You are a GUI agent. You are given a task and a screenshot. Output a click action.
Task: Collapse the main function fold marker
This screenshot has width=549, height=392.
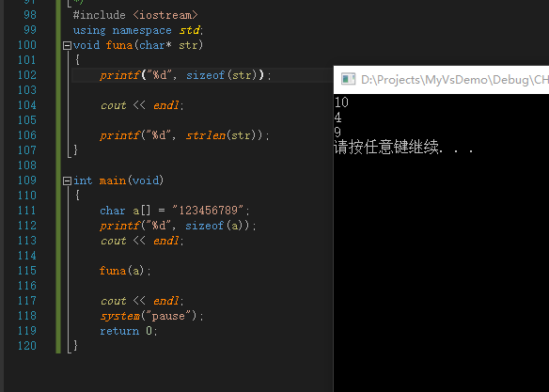[x=67, y=180]
